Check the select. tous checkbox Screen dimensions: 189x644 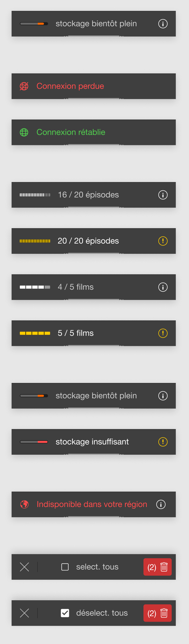point(65,567)
